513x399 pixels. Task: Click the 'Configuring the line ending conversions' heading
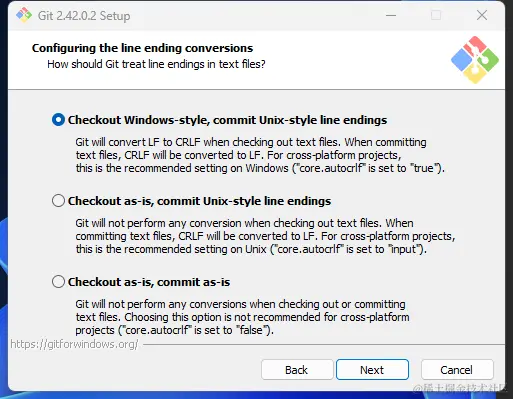click(142, 48)
